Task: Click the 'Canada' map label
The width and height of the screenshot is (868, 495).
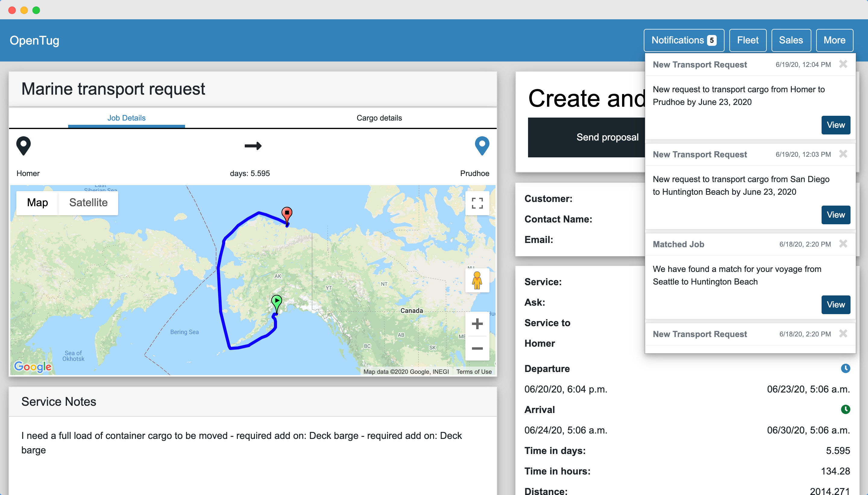Action: pos(412,311)
